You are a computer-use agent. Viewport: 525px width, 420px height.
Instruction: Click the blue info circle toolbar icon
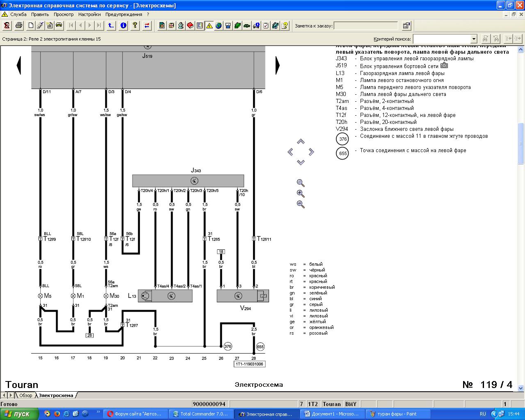pos(123,25)
